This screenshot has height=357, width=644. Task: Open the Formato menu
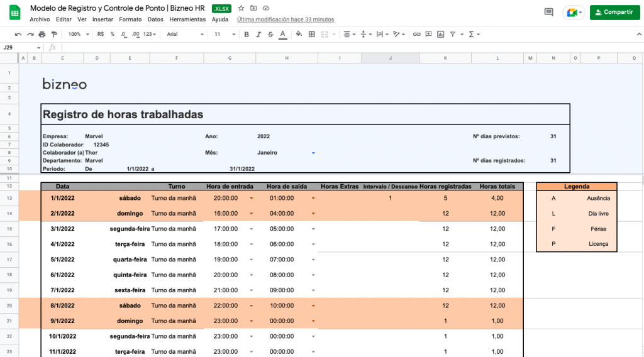point(130,19)
